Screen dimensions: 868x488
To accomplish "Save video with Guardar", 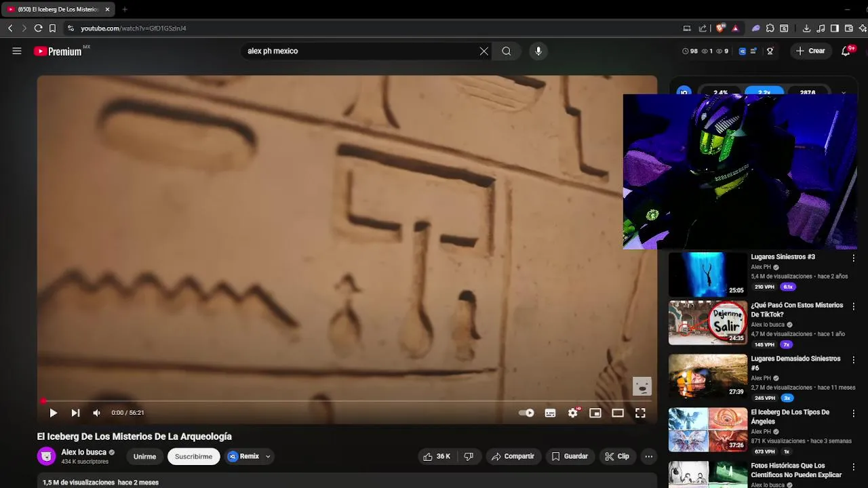I will pos(570,456).
